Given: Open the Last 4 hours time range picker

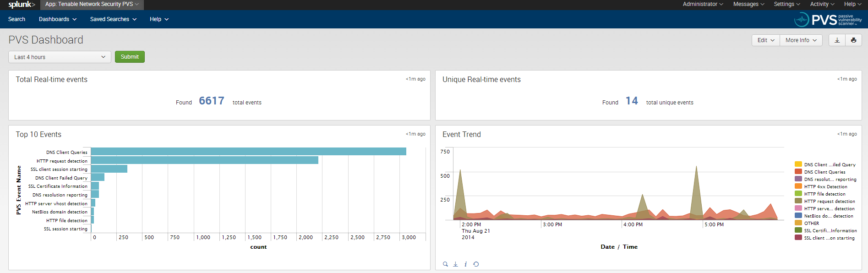Looking at the screenshot, I should click(60, 57).
